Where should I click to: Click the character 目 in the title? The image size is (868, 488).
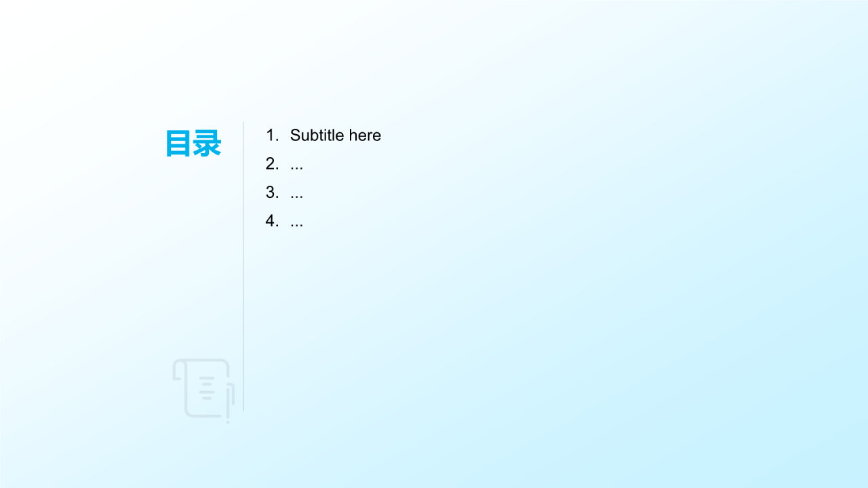click(x=179, y=144)
